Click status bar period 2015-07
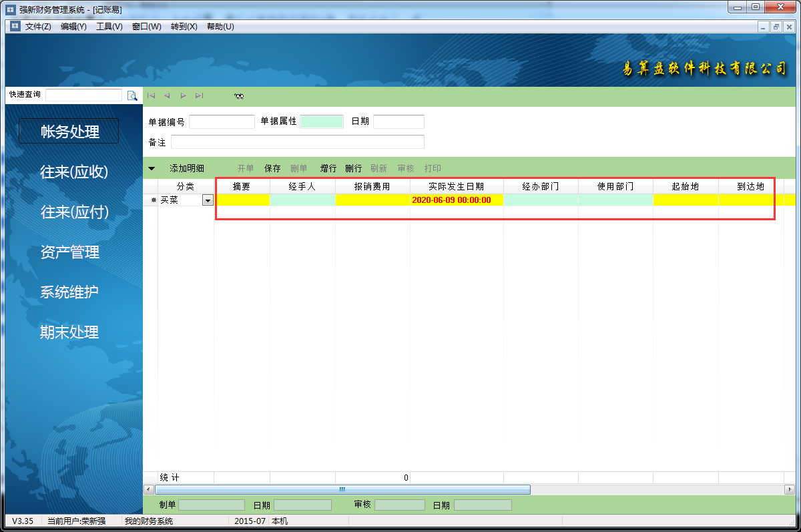The width and height of the screenshot is (801, 532). click(250, 521)
